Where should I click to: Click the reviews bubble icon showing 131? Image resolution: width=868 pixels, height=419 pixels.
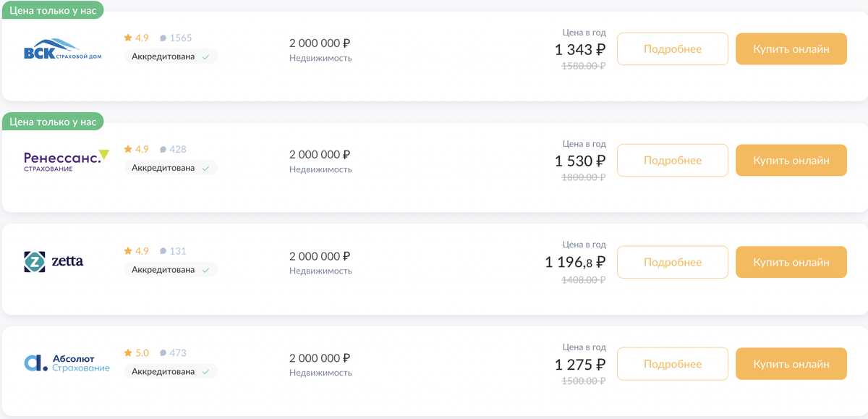click(x=163, y=251)
